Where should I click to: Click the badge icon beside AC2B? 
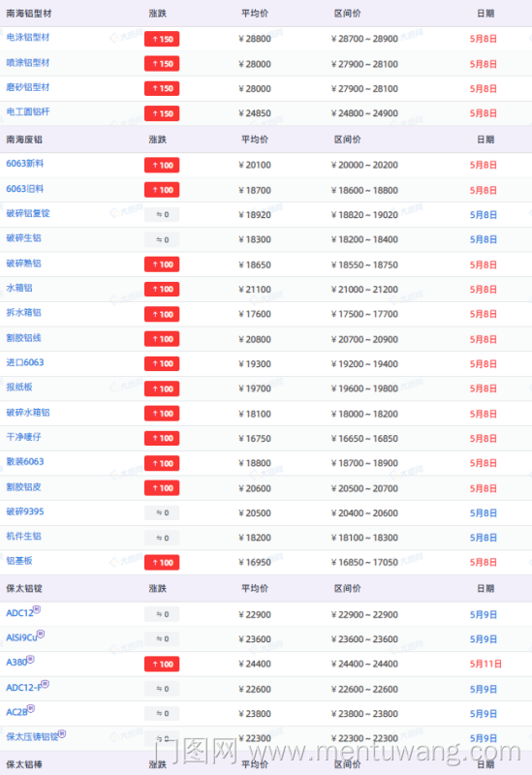[x=31, y=709]
